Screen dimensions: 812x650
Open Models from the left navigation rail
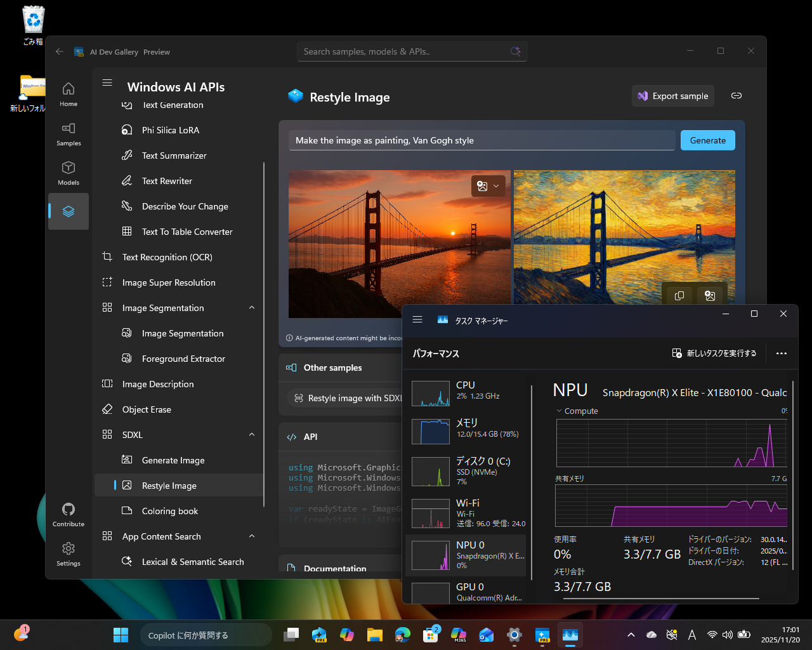[68, 173]
